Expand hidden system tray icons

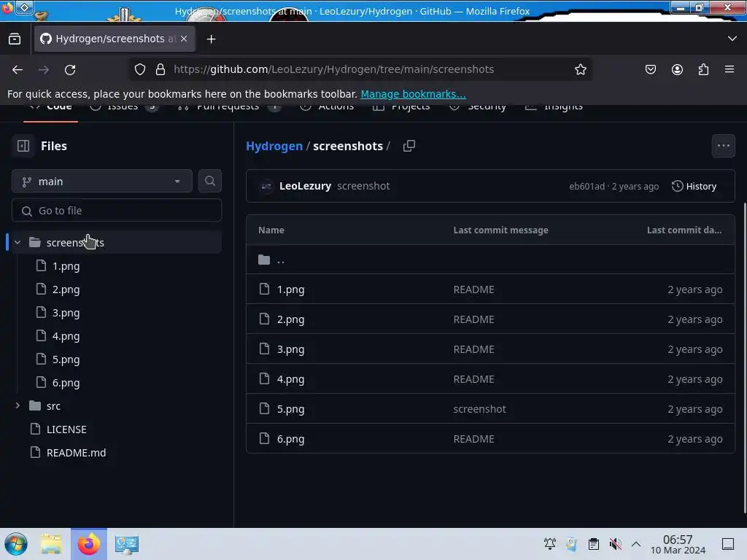pos(636,543)
